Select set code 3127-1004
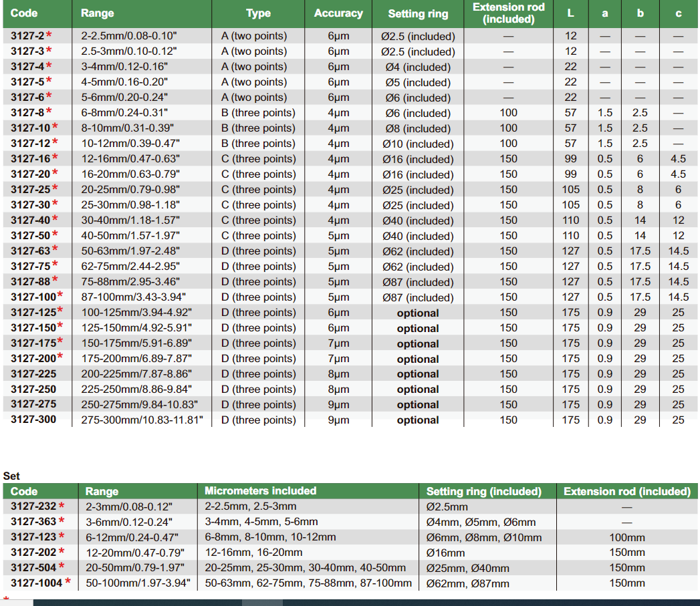 (x=36, y=583)
